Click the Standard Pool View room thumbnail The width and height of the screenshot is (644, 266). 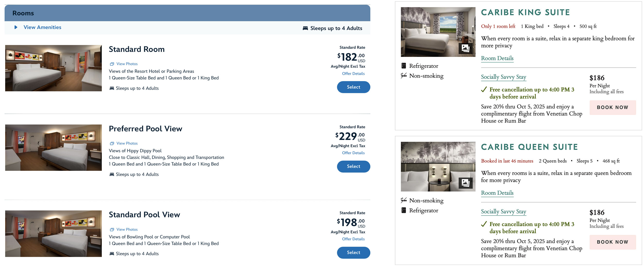pos(53,234)
